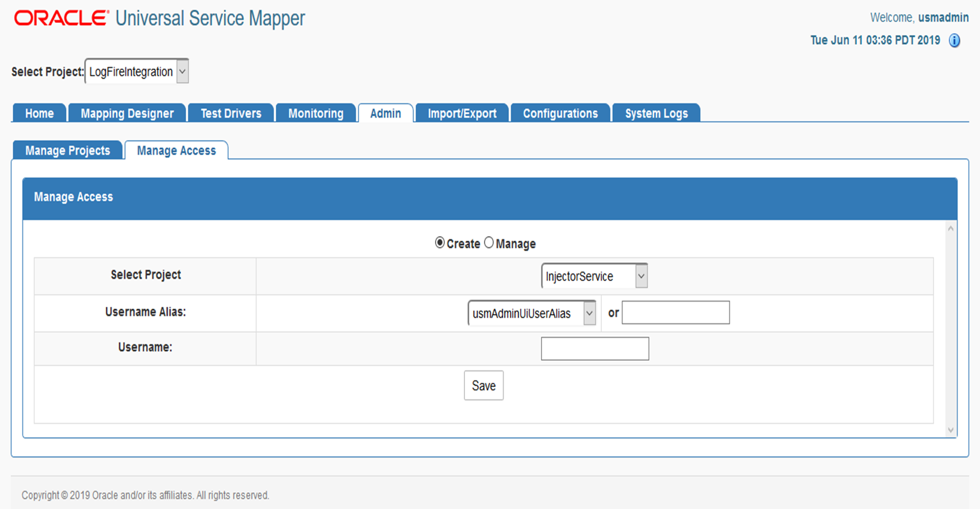Open the InjectorService project dropdown
The width and height of the screenshot is (980, 509).
coord(594,276)
